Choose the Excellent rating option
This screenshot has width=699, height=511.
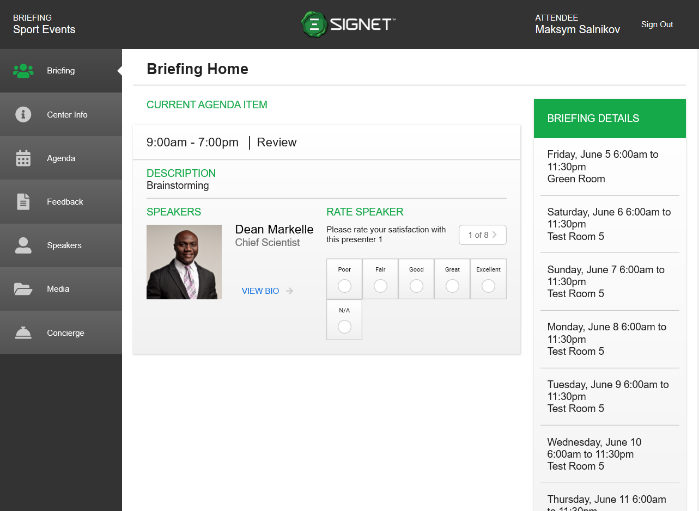(488, 286)
